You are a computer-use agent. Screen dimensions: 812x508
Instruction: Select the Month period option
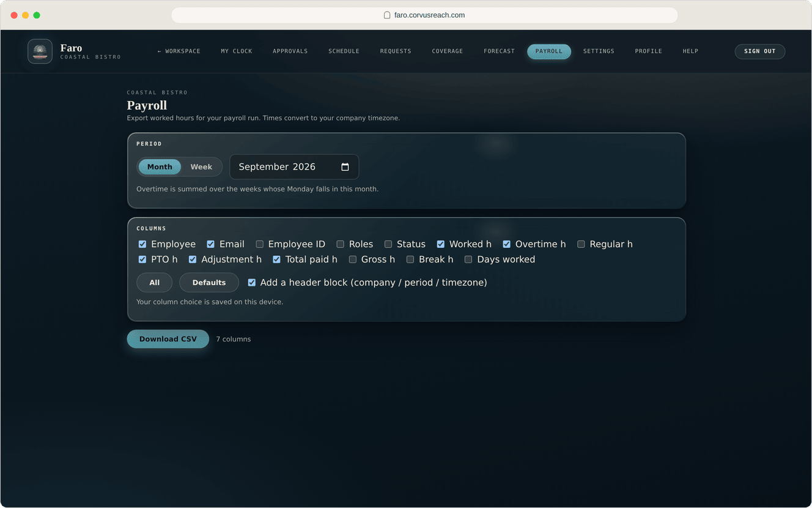coord(160,167)
